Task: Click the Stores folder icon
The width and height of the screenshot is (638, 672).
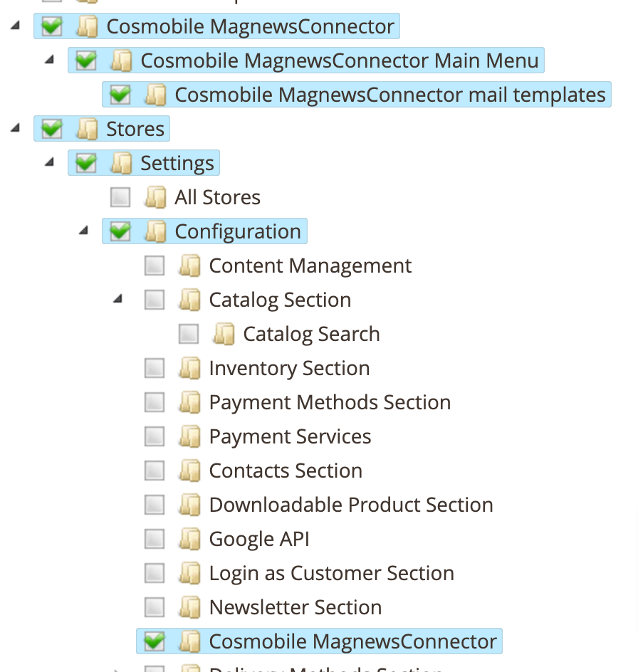Action: coord(87,130)
